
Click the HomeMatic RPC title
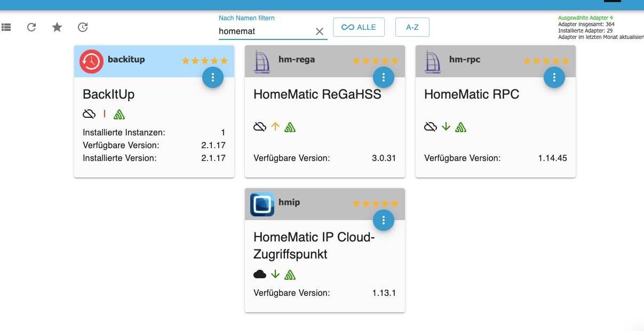pyautogui.click(x=472, y=94)
